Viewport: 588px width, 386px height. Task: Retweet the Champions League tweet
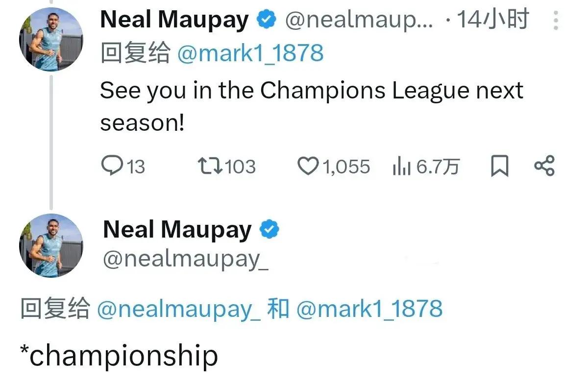point(211,166)
